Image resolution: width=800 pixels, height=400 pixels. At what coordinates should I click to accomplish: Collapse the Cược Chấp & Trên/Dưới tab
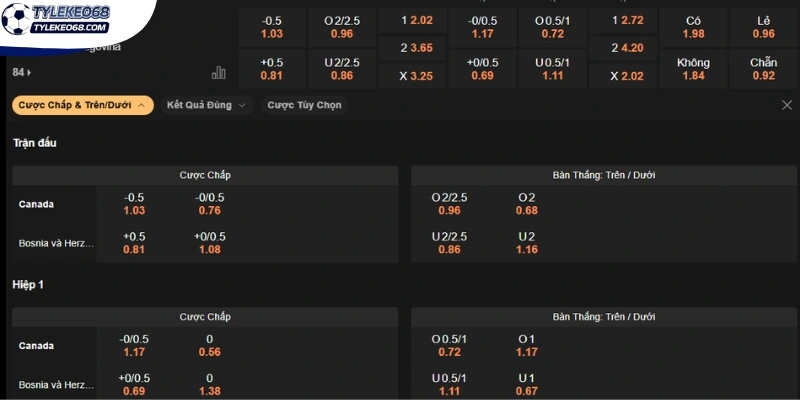83,105
